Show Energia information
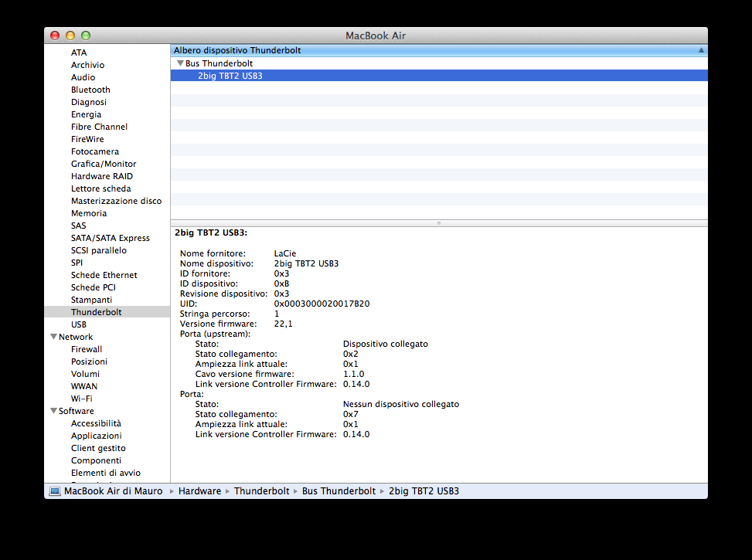752x560 pixels. pos(87,114)
